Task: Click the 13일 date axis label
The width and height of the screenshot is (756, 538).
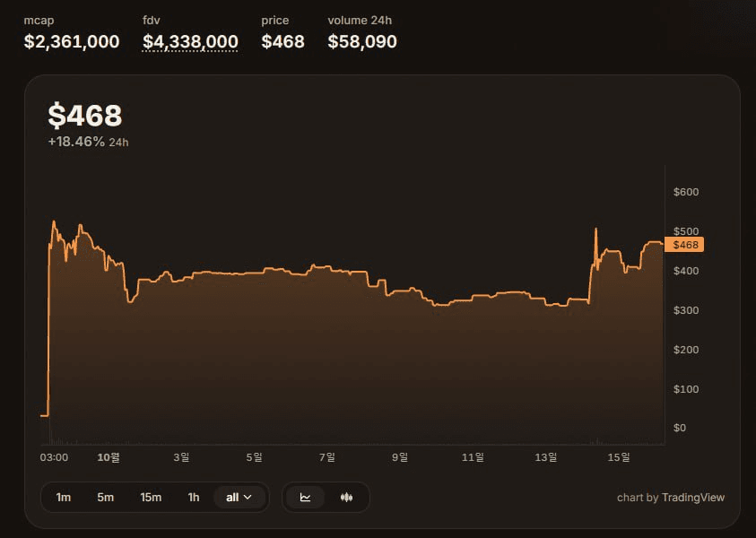Action: coord(546,457)
